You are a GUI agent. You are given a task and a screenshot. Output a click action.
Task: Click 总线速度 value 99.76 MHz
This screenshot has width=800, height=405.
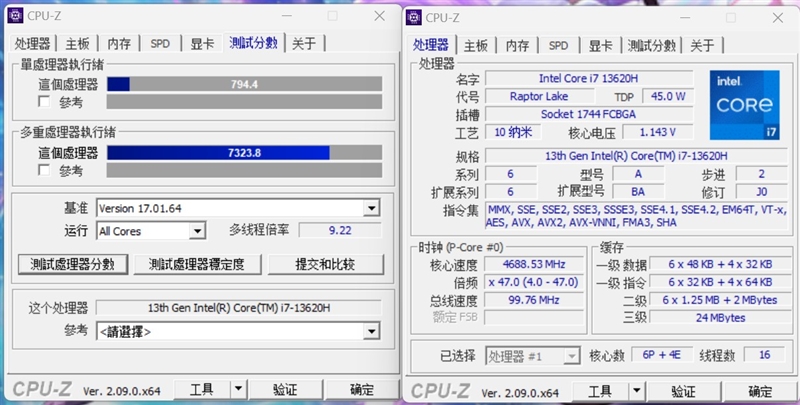tap(534, 300)
